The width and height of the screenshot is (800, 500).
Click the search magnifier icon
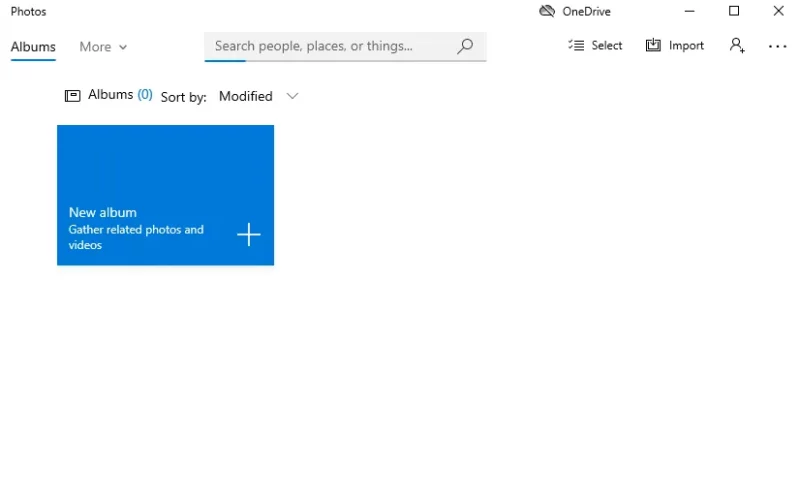[465, 46]
